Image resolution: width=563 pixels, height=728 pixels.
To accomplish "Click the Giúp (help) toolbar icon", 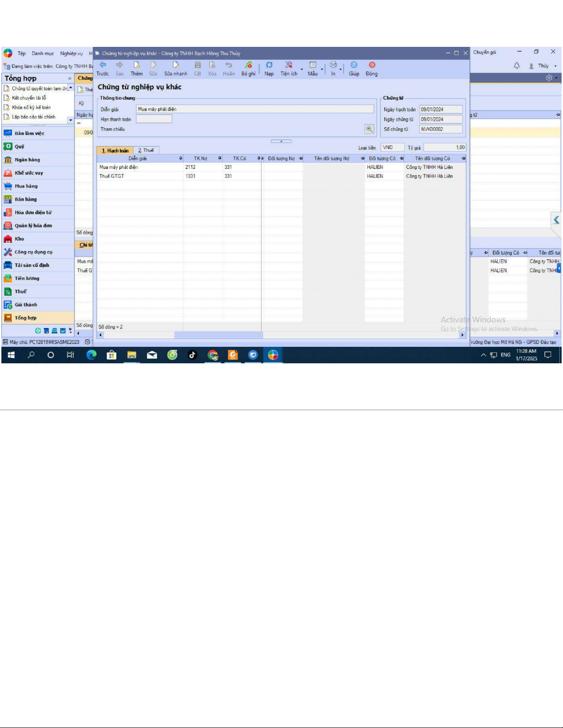I will point(354,65).
